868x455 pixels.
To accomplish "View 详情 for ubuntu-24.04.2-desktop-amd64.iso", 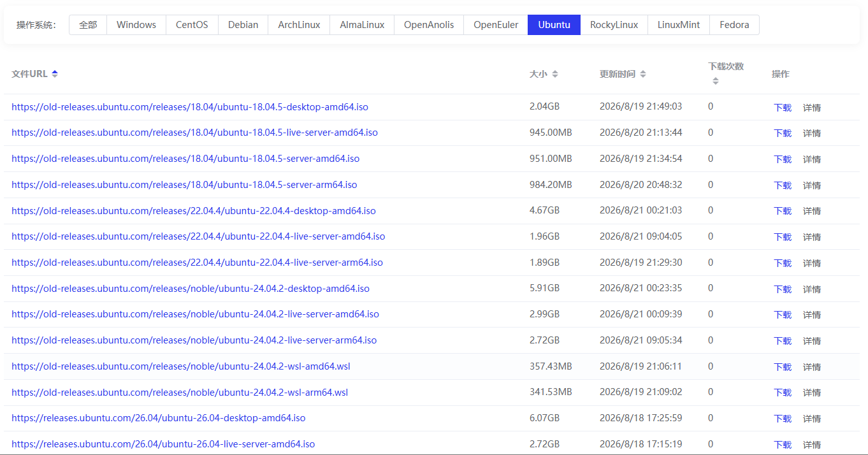I will 812,289.
